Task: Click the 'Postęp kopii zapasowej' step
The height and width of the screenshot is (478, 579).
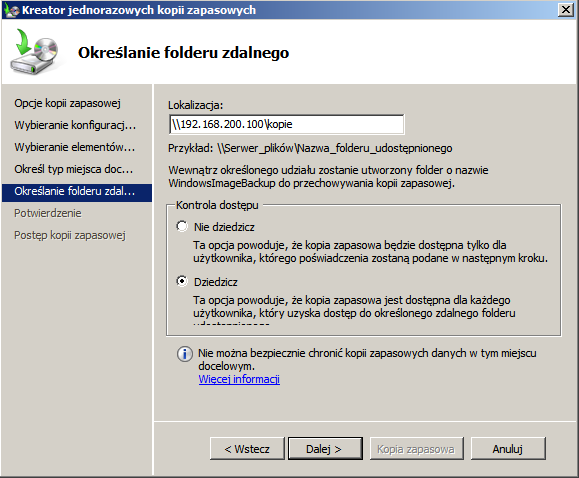Action: pos(70,235)
